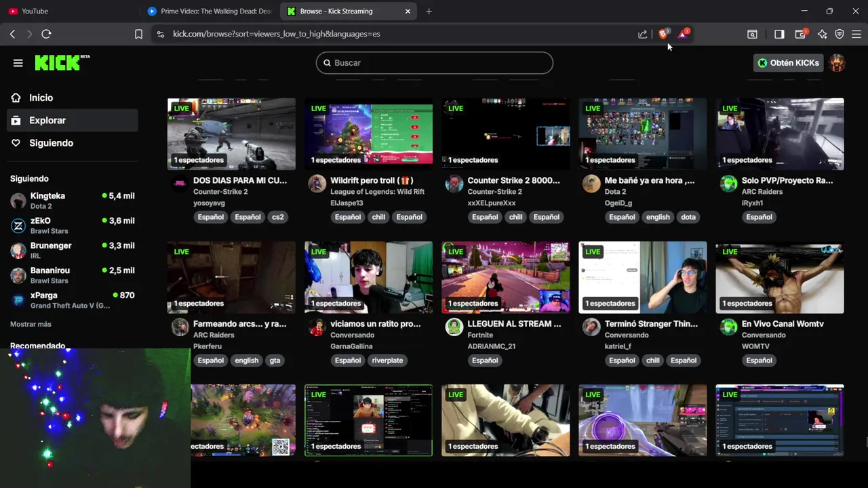Click the address bar URL
The image size is (868, 488).
point(277,34)
